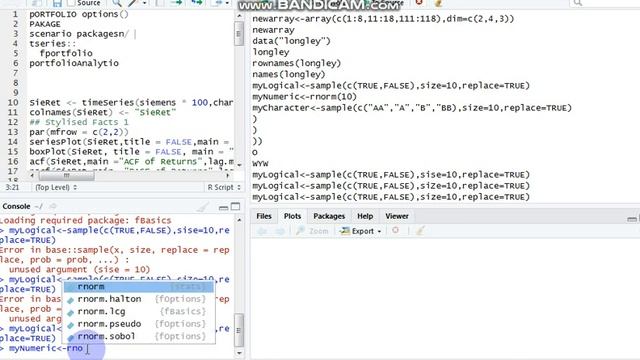This screenshot has width=640, height=360.
Task: Select history line rownames(longley)
Action: point(296,63)
